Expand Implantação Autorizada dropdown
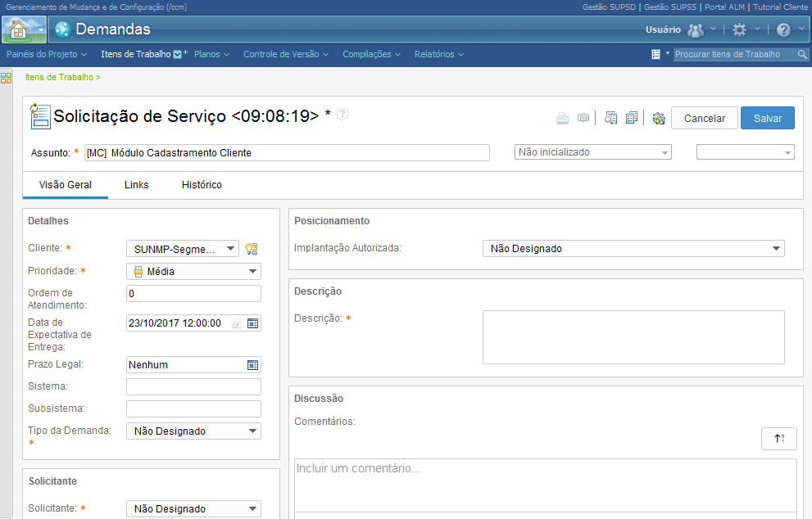This screenshot has height=519, width=812. point(633,248)
